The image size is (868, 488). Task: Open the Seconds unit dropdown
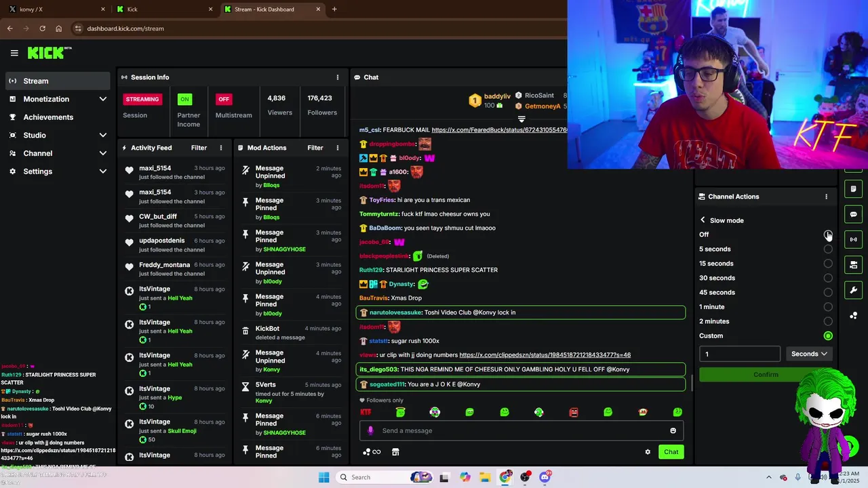click(809, 354)
